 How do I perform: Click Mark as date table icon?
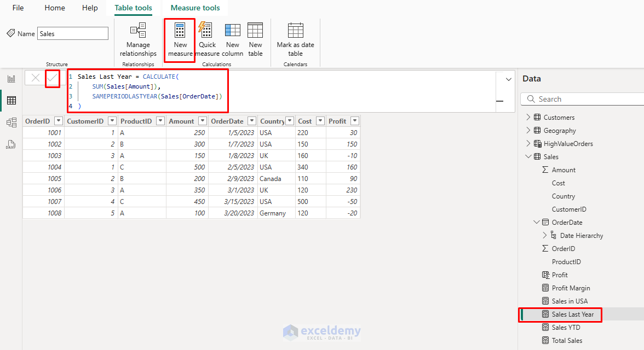tap(295, 31)
